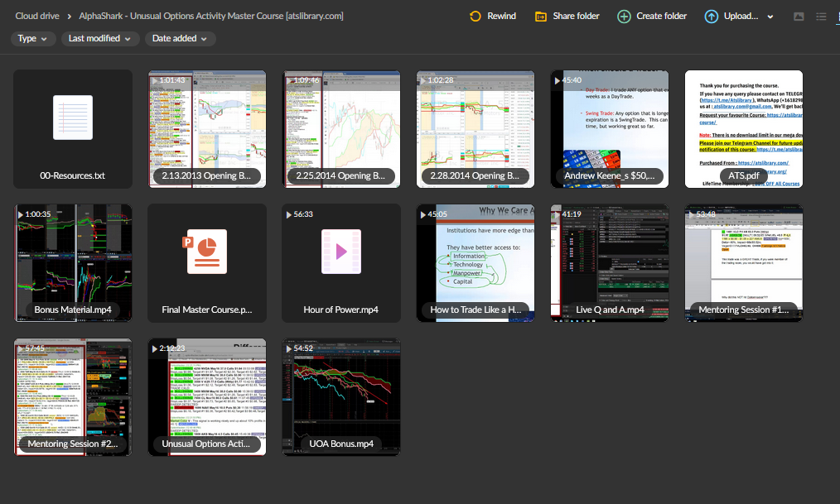Image resolution: width=840 pixels, height=504 pixels.
Task: Click the 45:05 duration on How to Trade
Action: click(x=437, y=214)
